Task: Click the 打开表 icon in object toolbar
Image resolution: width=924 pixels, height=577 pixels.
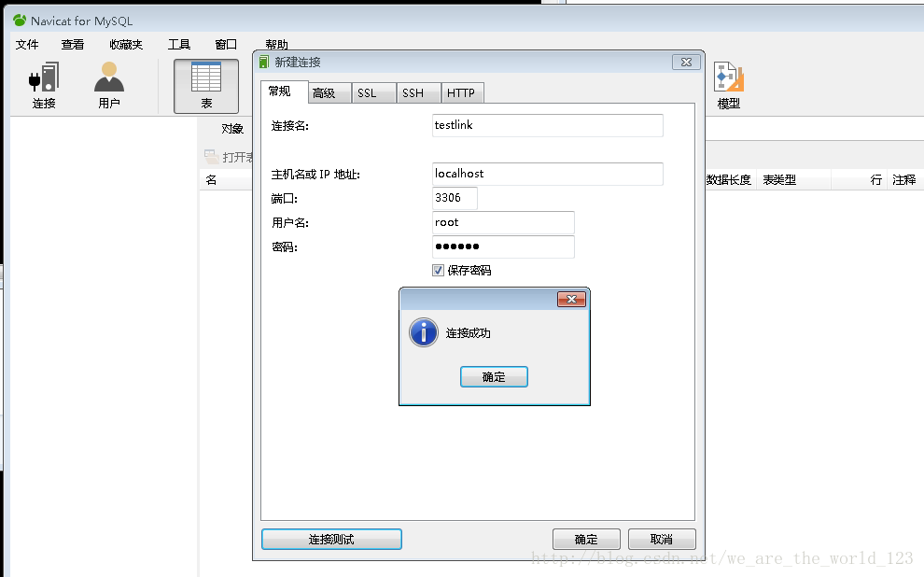Action: (211, 157)
